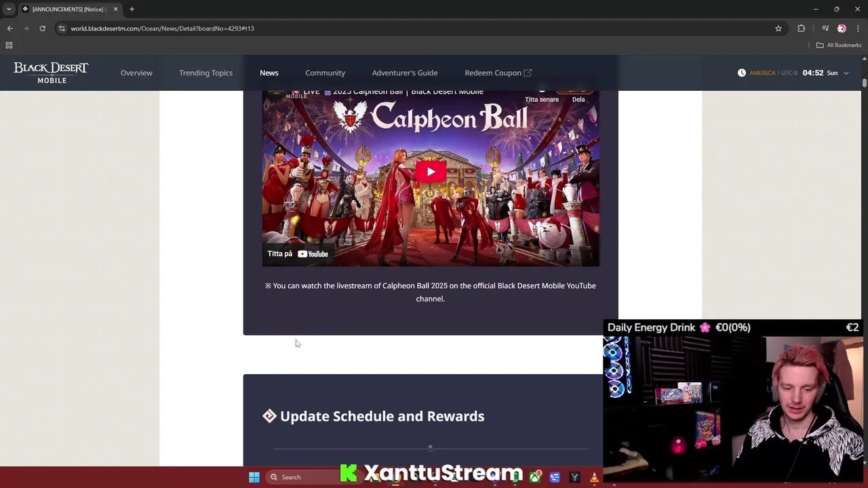Expand the America server time dropdown
This screenshot has width=868, height=488.
point(846,73)
